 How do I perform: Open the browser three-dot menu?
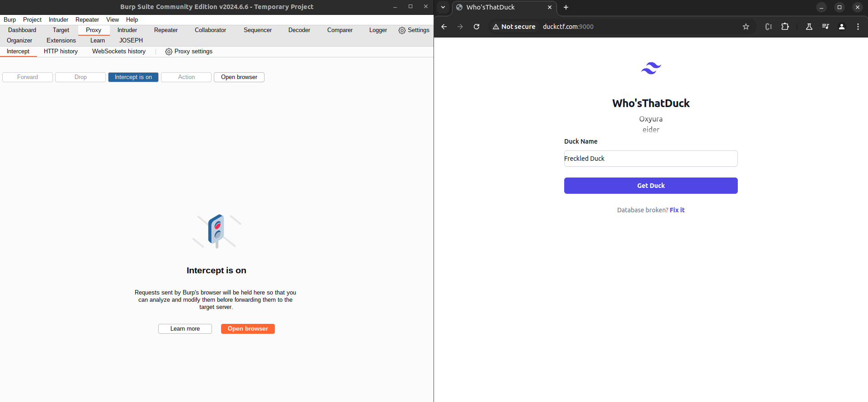[858, 27]
